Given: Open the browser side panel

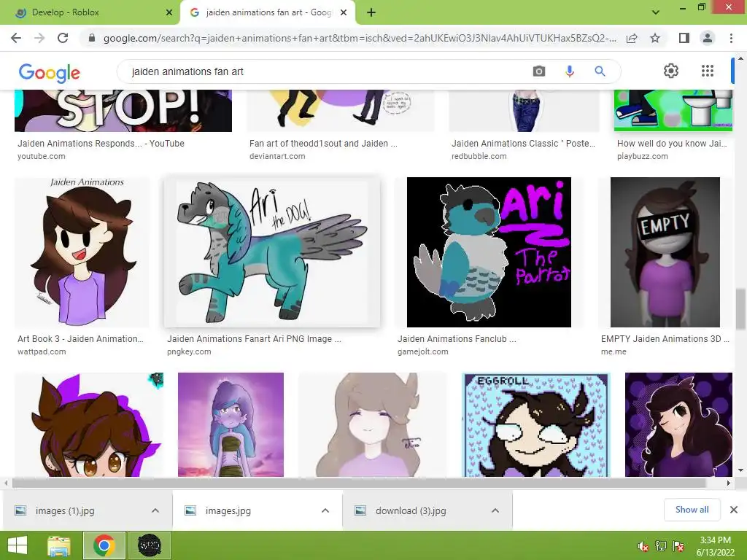Looking at the screenshot, I should pos(684,38).
